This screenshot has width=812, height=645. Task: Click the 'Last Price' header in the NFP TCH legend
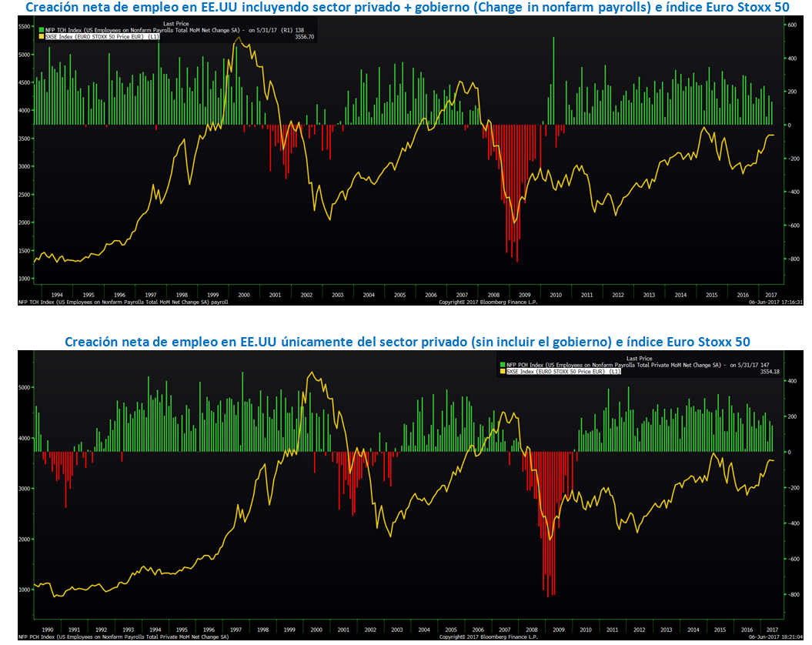tap(176, 24)
